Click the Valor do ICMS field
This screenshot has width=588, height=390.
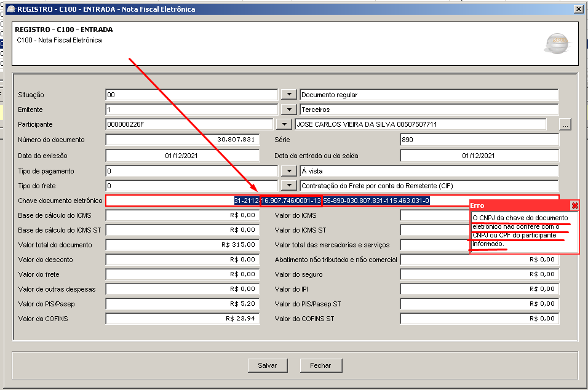point(435,215)
